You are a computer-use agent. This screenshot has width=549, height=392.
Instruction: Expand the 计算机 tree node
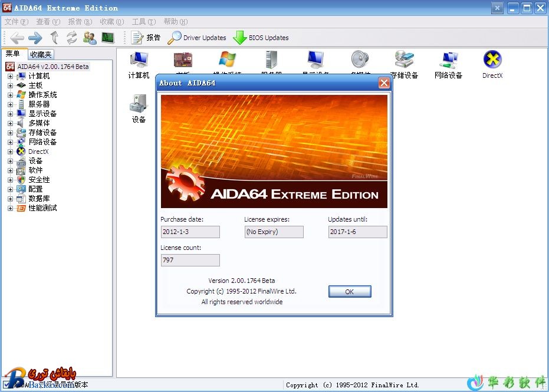point(10,76)
